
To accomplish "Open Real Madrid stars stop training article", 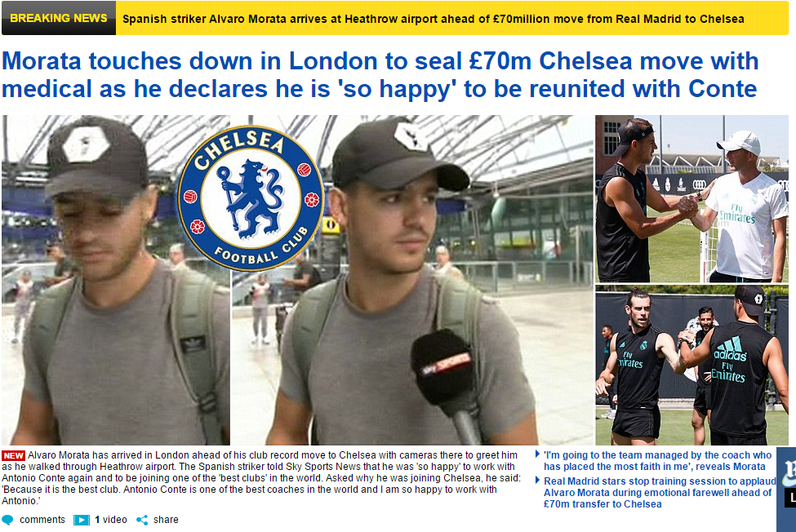I will [x=660, y=493].
